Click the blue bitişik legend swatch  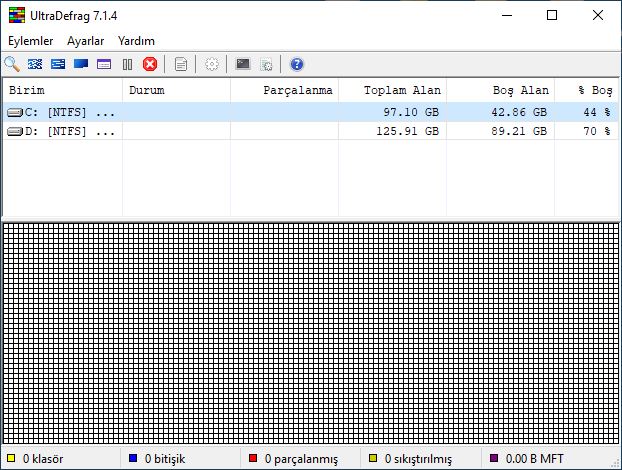pos(133,458)
